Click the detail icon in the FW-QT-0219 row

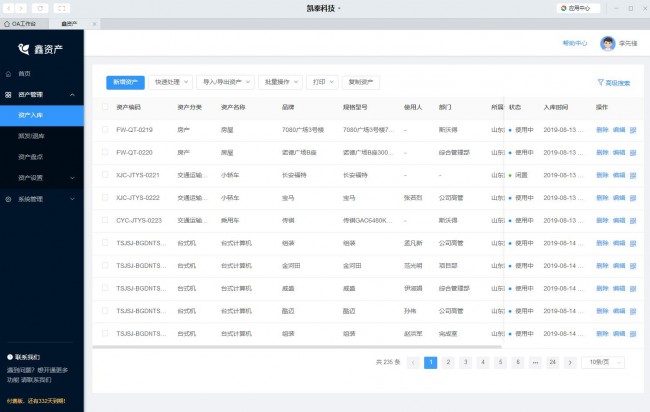(x=633, y=129)
